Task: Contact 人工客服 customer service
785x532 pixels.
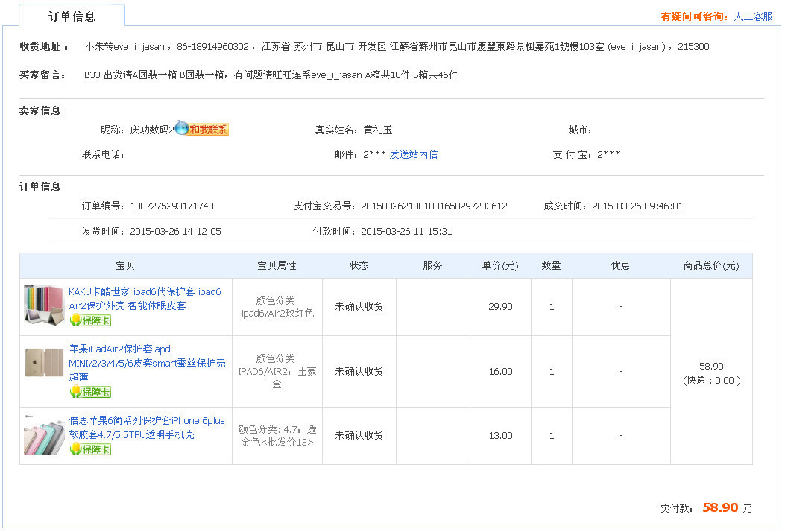Action: pyautogui.click(x=753, y=16)
